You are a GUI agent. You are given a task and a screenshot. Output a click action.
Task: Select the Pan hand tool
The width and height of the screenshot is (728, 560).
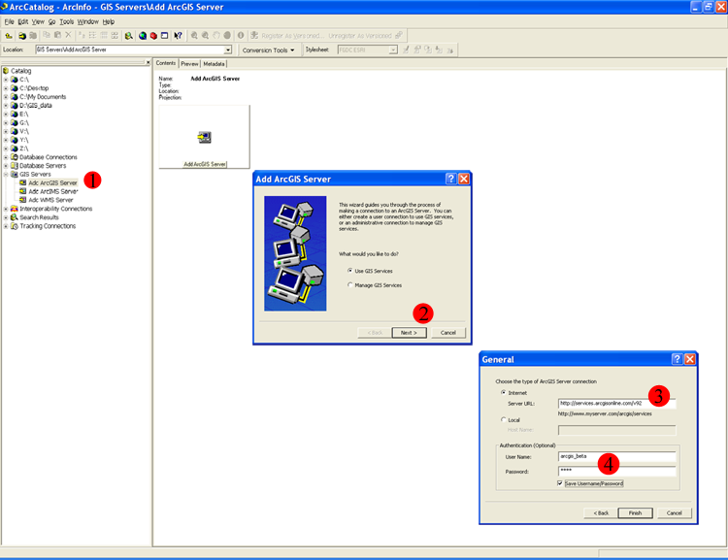tap(216, 35)
